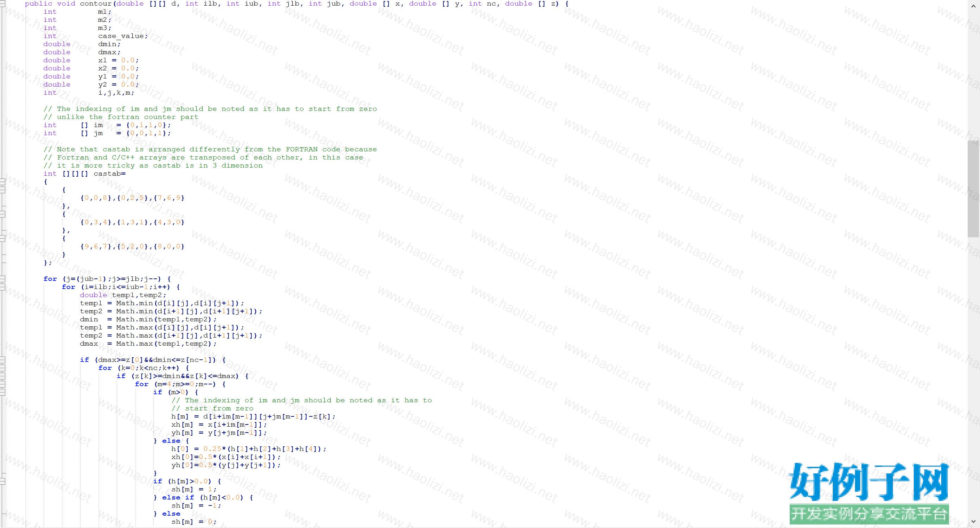The image size is (980, 528).
Task: Collapse the contour method fold marker
Action: pyautogui.click(x=3, y=4)
